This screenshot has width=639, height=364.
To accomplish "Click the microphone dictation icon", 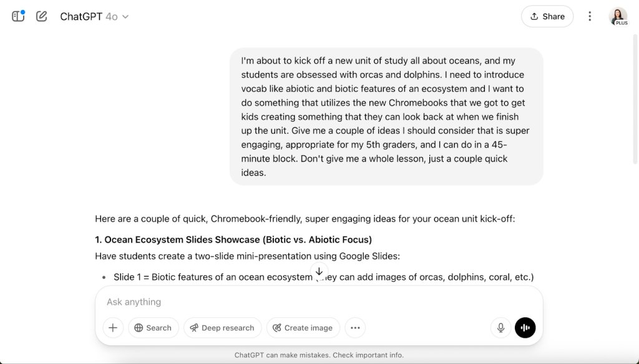I will pyautogui.click(x=500, y=328).
